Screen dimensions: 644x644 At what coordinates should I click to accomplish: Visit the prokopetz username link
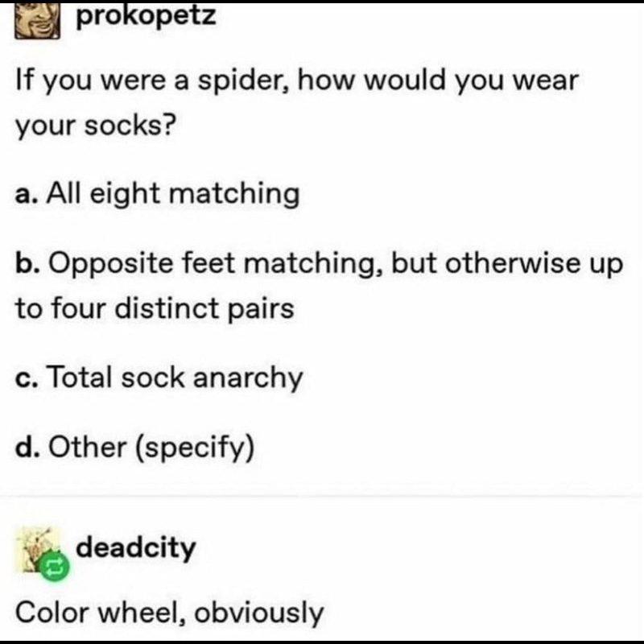[x=146, y=15]
